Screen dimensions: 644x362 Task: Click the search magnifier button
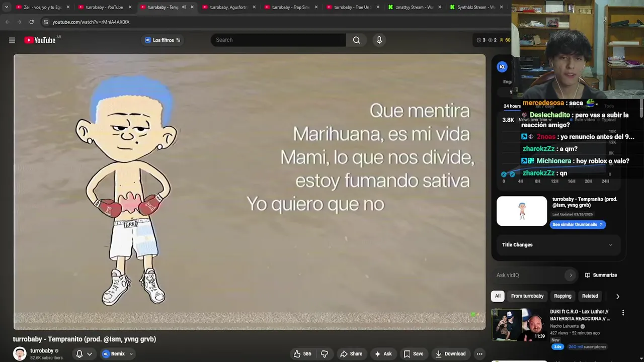(x=356, y=40)
